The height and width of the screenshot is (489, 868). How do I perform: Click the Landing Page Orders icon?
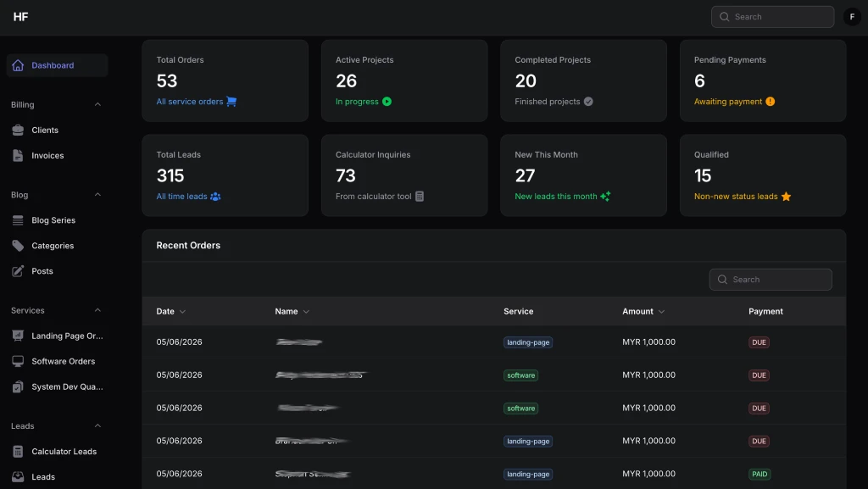coord(18,336)
